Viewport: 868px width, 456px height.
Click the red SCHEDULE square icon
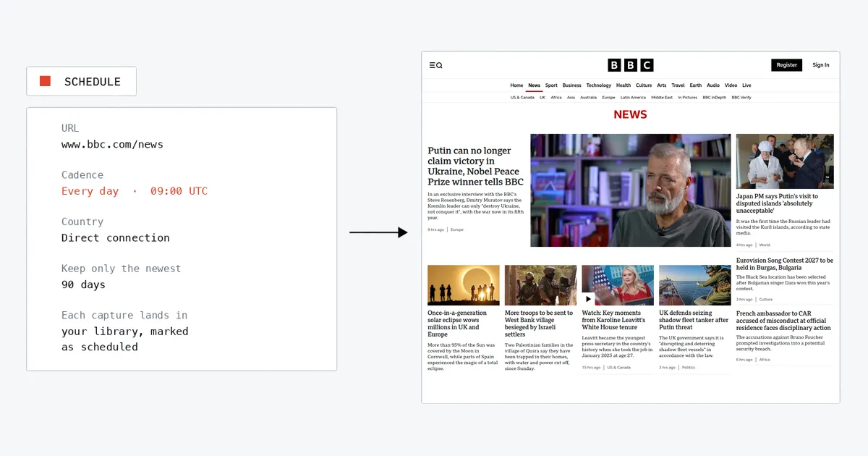(x=45, y=81)
